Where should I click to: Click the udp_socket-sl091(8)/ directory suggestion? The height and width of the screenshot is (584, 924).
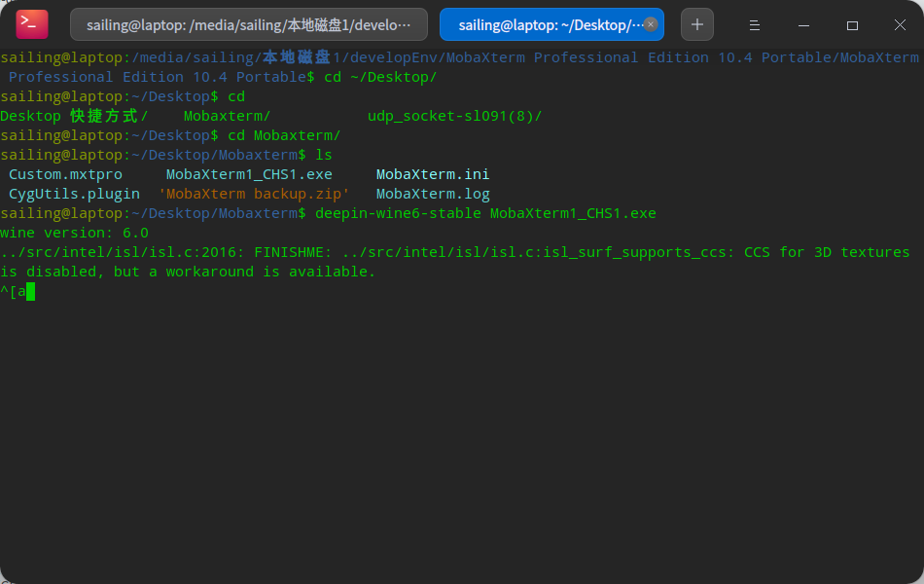coord(454,116)
